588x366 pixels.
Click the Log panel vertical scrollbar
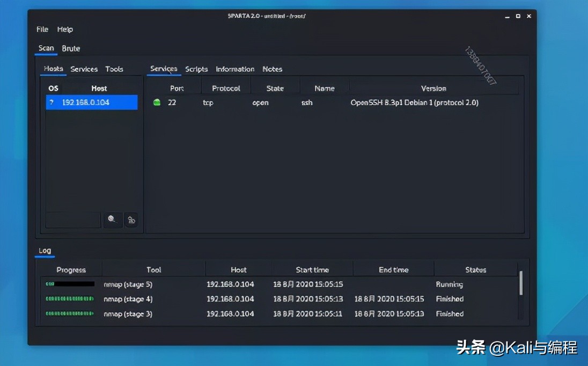pos(521,283)
